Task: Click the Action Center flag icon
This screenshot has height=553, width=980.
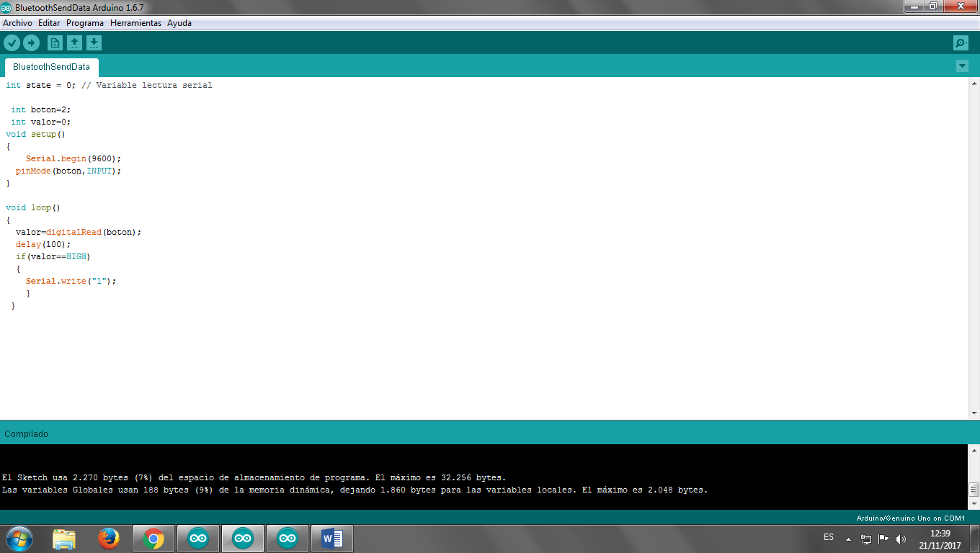Action: click(883, 539)
